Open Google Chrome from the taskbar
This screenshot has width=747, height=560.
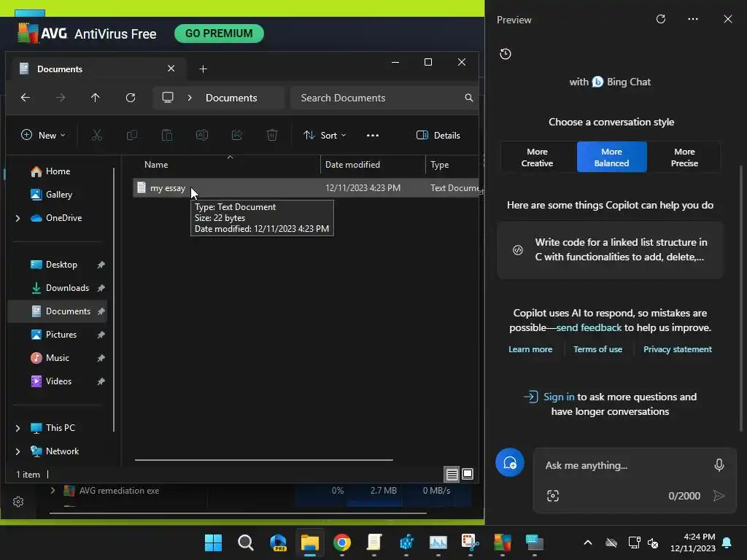coord(342,542)
